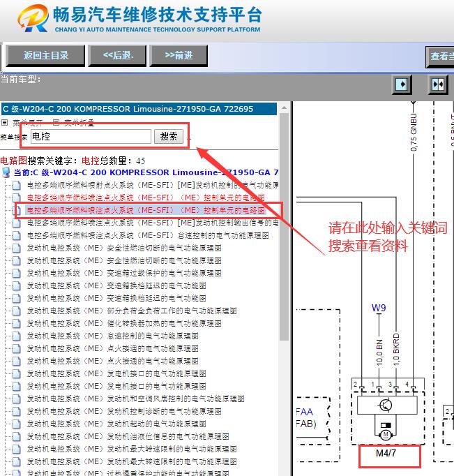Click the blue W9 link in the diagram
Viewport: 454px width, 476px height.
pos(379,308)
